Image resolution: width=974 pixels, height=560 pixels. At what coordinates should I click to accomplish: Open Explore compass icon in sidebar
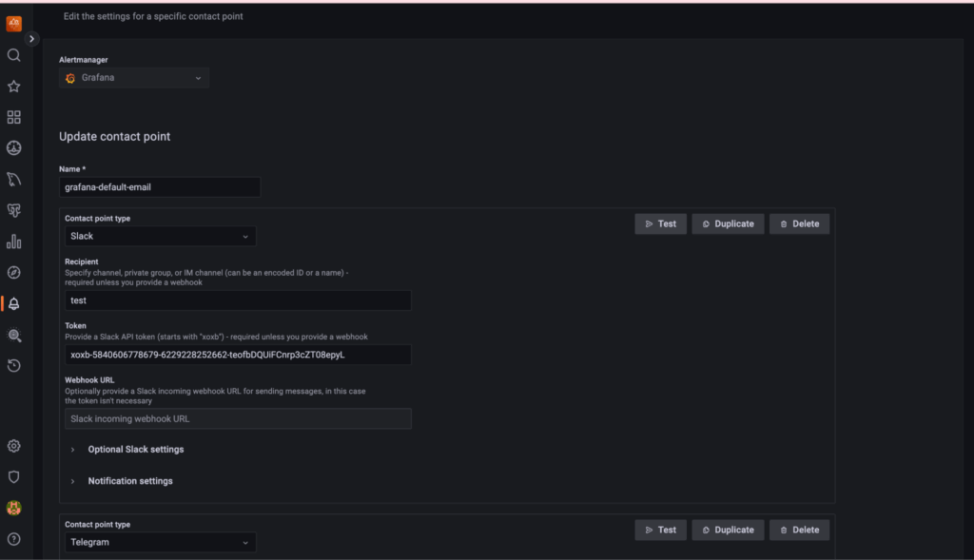click(13, 273)
